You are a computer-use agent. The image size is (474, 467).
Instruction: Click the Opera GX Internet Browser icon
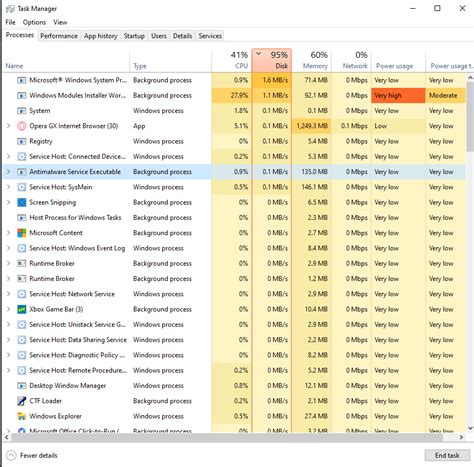(x=22, y=126)
